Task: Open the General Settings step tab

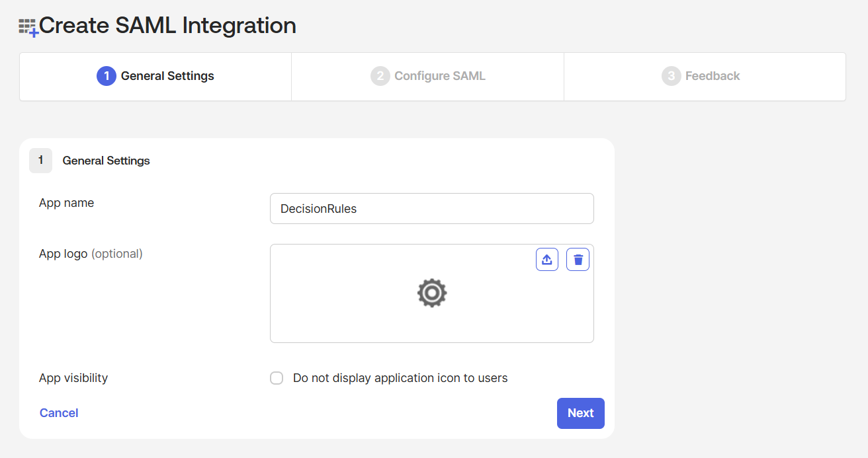Action: pos(167,76)
